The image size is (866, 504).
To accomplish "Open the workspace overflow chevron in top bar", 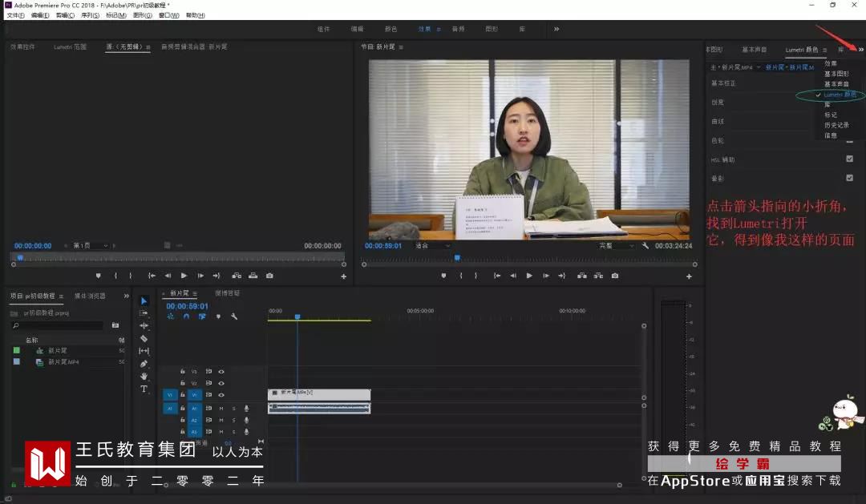I will coord(556,29).
